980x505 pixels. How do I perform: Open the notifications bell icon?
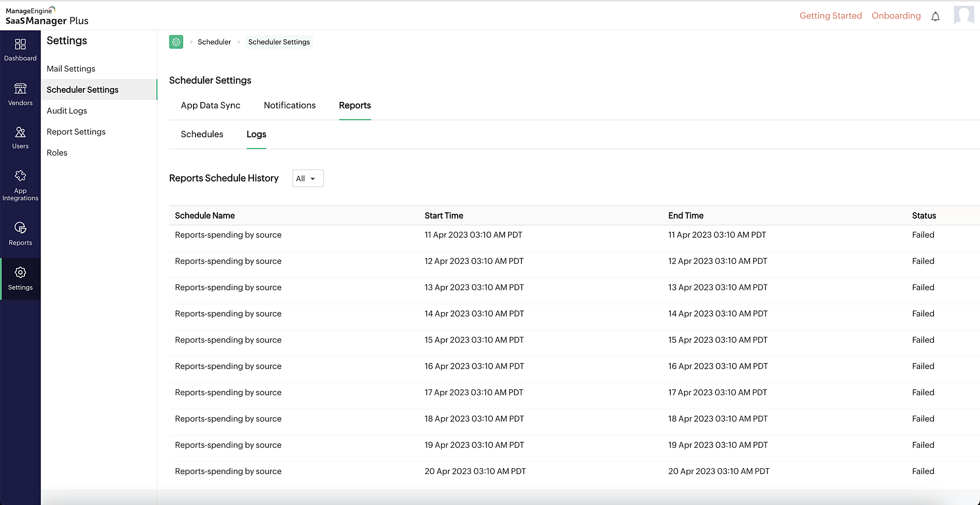click(935, 17)
